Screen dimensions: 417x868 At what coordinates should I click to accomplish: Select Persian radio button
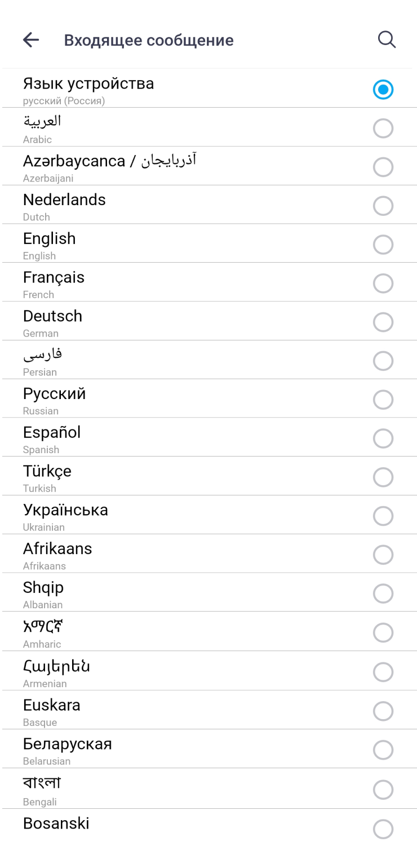tap(383, 361)
